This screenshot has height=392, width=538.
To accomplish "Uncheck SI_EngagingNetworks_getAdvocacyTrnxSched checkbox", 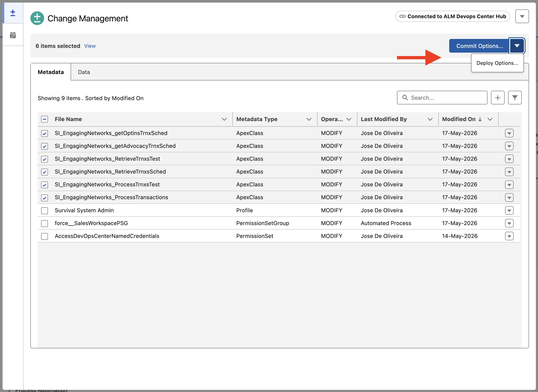I will click(44, 146).
